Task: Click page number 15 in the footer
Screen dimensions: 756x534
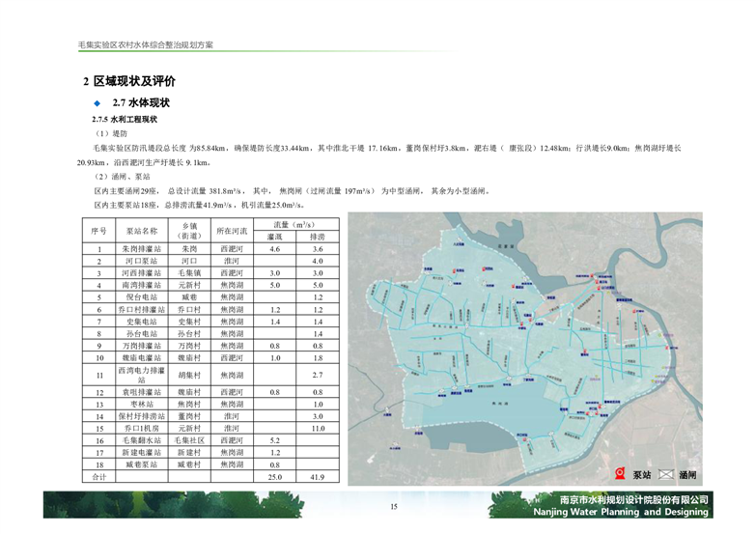Action: [393, 508]
